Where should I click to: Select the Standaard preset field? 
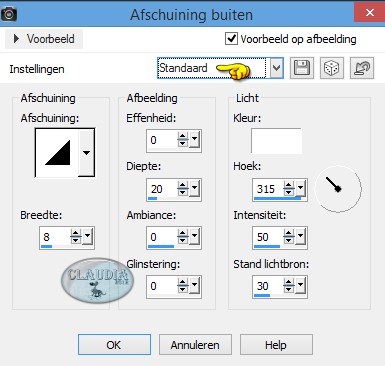coord(212,68)
